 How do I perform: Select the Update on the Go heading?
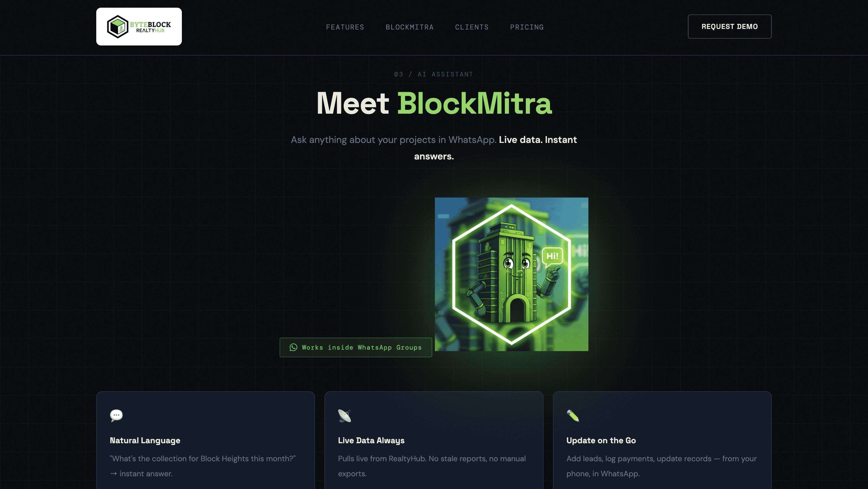click(x=601, y=440)
